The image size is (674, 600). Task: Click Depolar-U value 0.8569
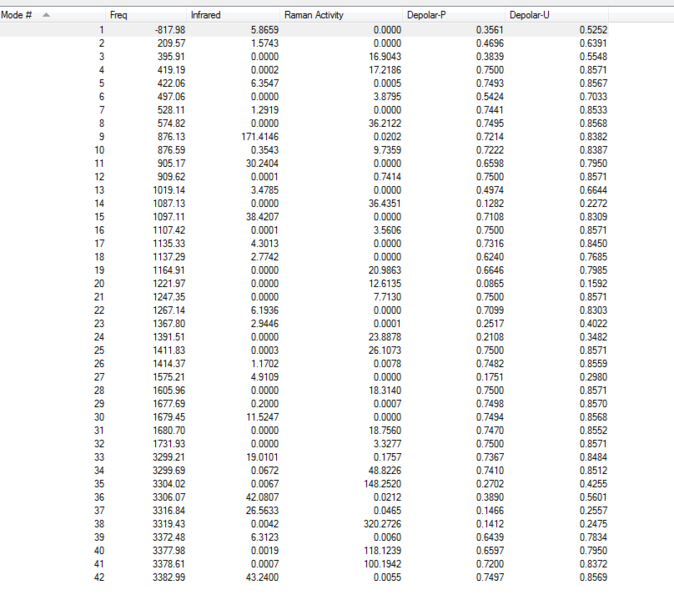[x=593, y=577]
